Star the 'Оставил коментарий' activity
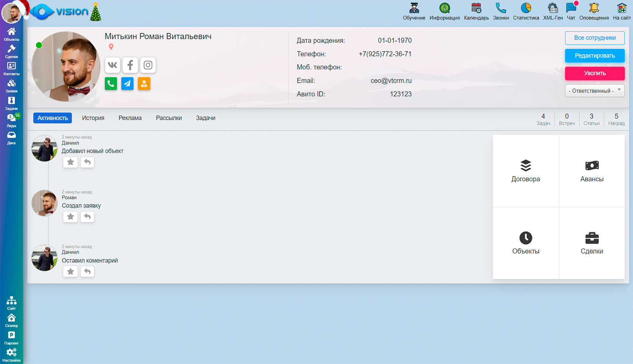 [70, 271]
